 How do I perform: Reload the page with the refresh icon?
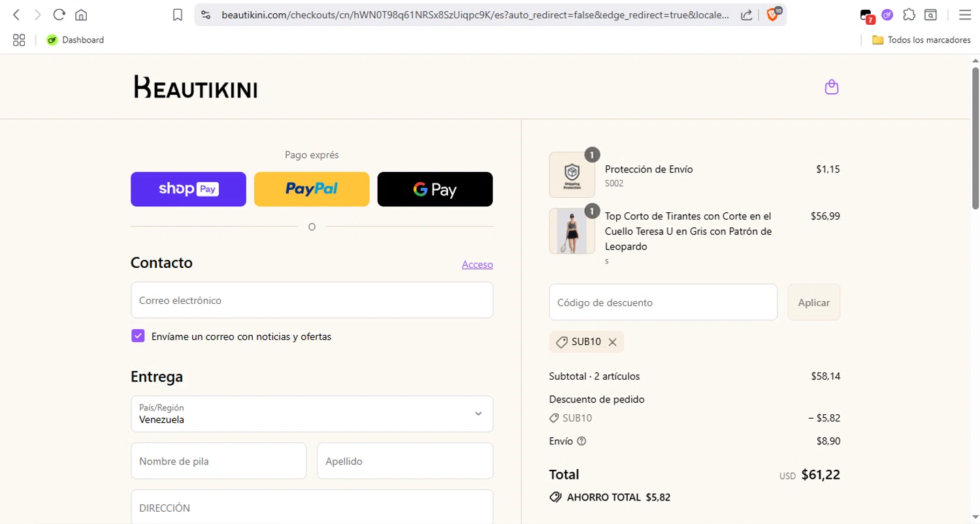(59, 14)
